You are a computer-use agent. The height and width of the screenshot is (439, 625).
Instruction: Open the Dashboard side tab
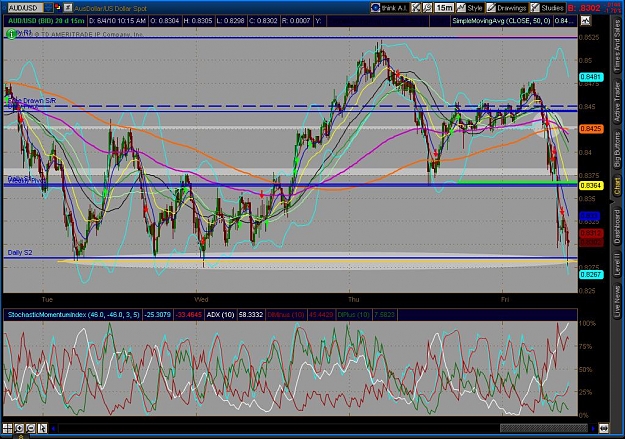click(617, 227)
